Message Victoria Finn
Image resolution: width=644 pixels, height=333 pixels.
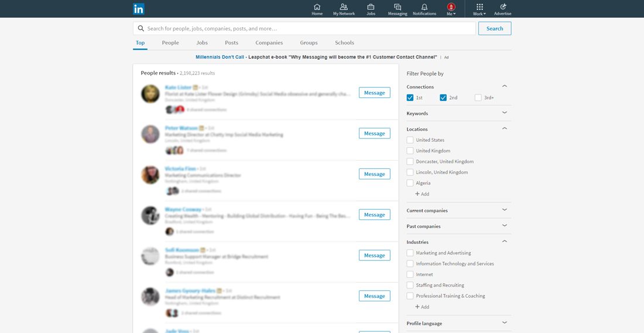375,174
